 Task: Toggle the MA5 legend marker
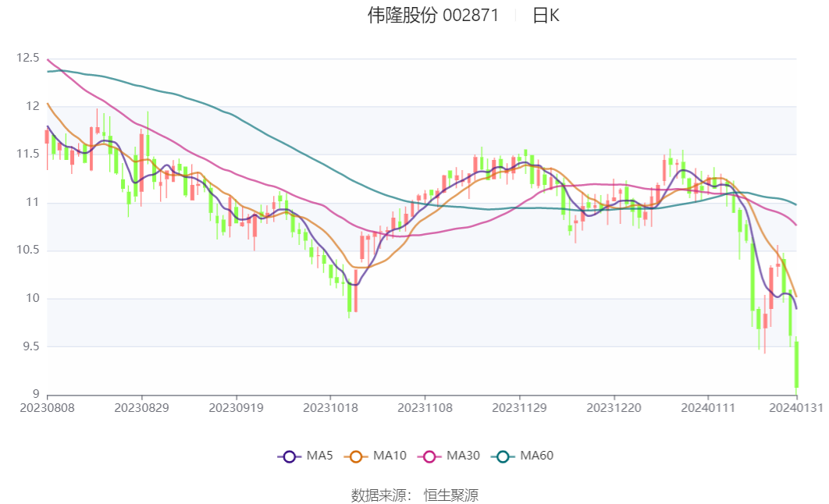click(289, 456)
